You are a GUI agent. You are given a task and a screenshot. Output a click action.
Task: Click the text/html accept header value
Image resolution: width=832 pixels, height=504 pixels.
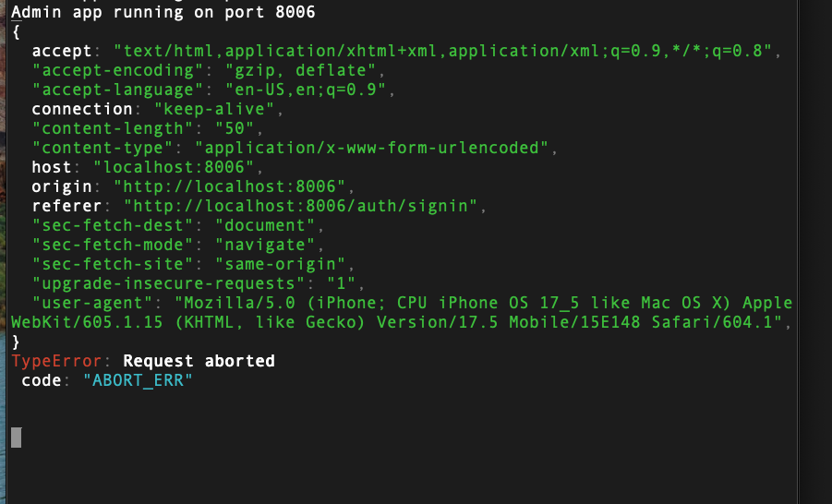point(442,51)
